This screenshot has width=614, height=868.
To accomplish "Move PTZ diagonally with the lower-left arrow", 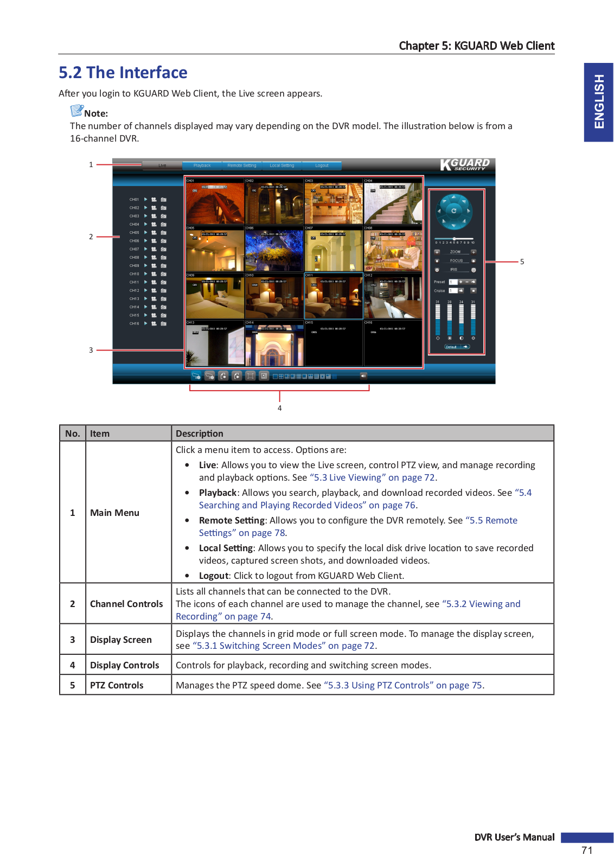I will pyautogui.click(x=444, y=221).
